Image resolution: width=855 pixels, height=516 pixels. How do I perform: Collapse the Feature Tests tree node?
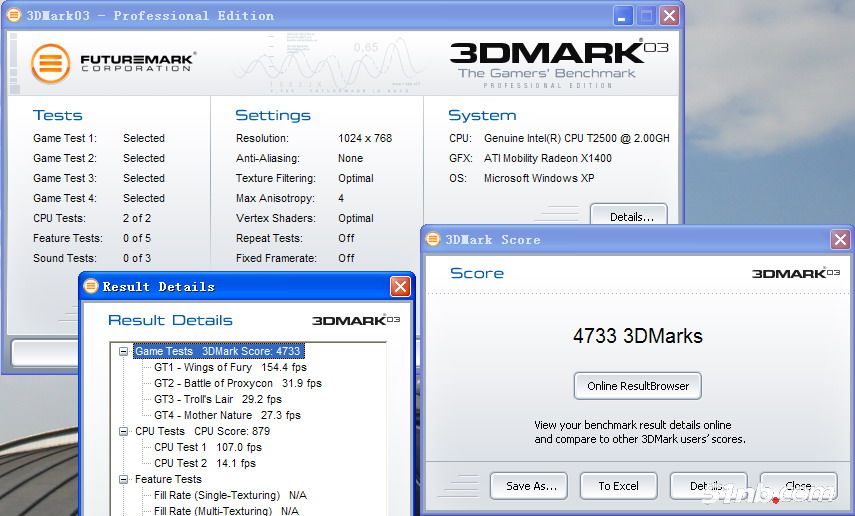pyautogui.click(x=123, y=479)
